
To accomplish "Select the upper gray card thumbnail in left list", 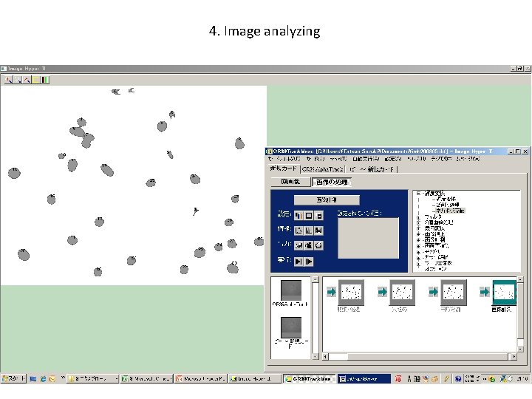I will pos(291,290).
